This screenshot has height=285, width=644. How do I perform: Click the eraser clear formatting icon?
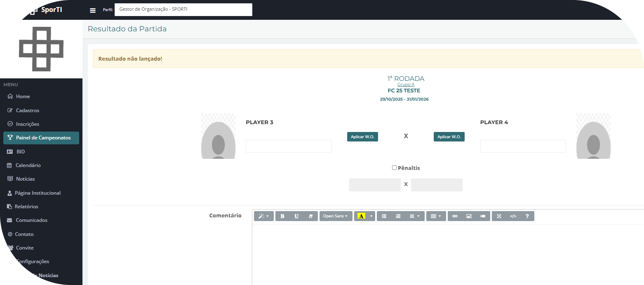pyautogui.click(x=310, y=216)
